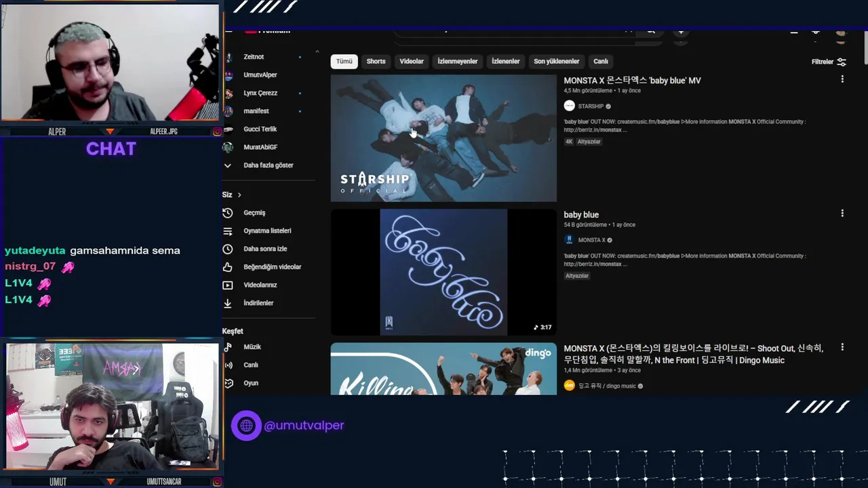The width and height of the screenshot is (868, 488).
Task: Select the Son yüklenenler chip
Action: pos(557,61)
